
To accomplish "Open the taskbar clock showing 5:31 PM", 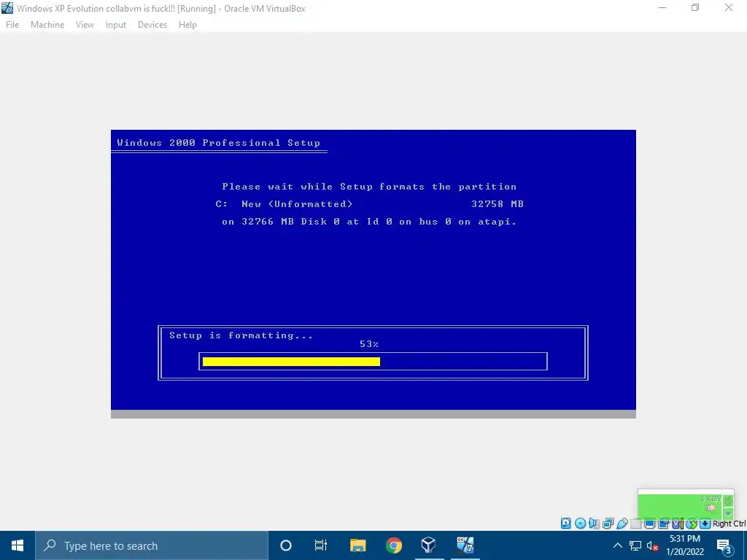I will point(684,545).
